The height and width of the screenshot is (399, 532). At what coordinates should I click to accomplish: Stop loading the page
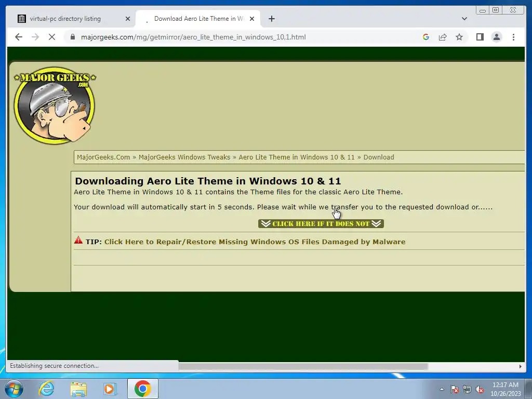[x=52, y=37]
